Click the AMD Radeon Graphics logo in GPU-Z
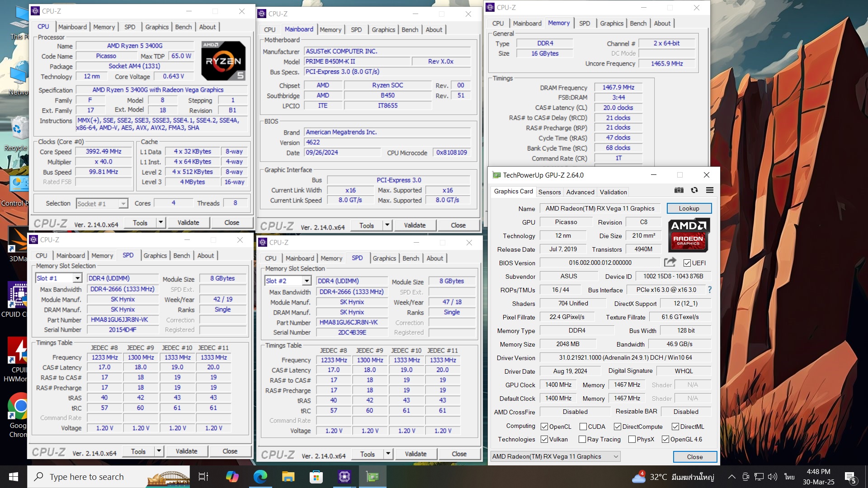This screenshot has height=488, width=868. pyautogui.click(x=689, y=235)
